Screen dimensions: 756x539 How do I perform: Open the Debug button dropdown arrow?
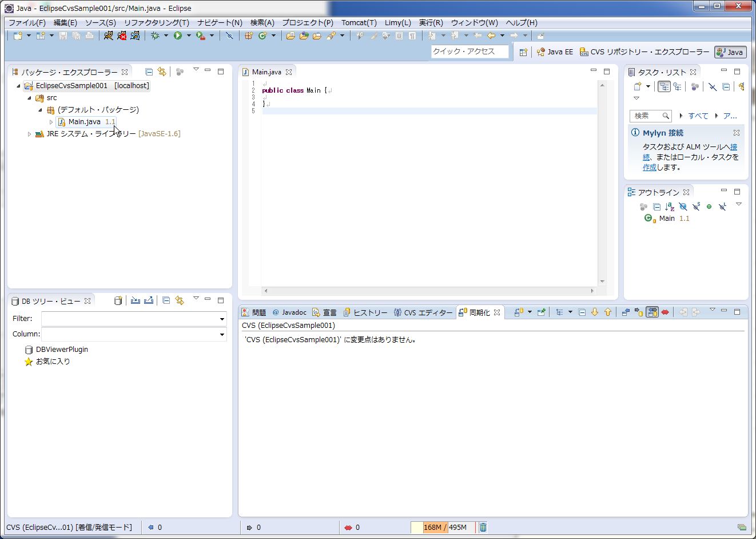click(166, 35)
